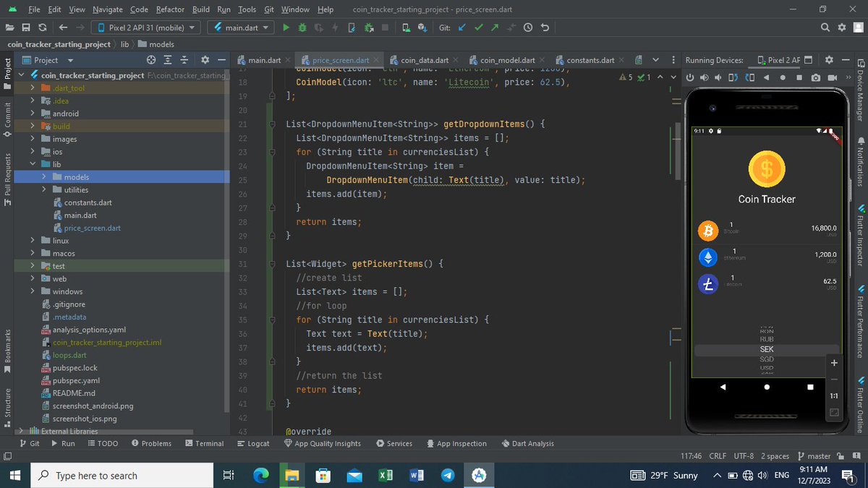Switch to main.dart editor tab
Image resolution: width=868 pixels, height=488 pixels.
(x=264, y=60)
